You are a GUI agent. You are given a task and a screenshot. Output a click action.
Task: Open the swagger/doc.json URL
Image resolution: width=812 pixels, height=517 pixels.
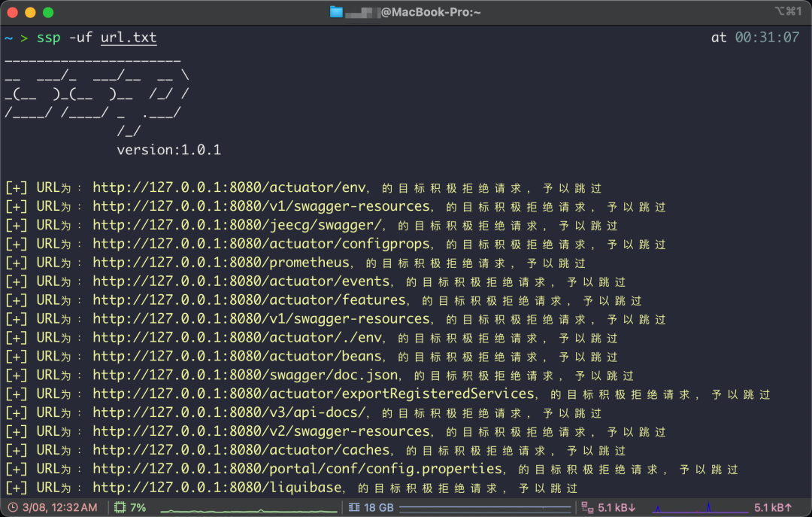(245, 375)
